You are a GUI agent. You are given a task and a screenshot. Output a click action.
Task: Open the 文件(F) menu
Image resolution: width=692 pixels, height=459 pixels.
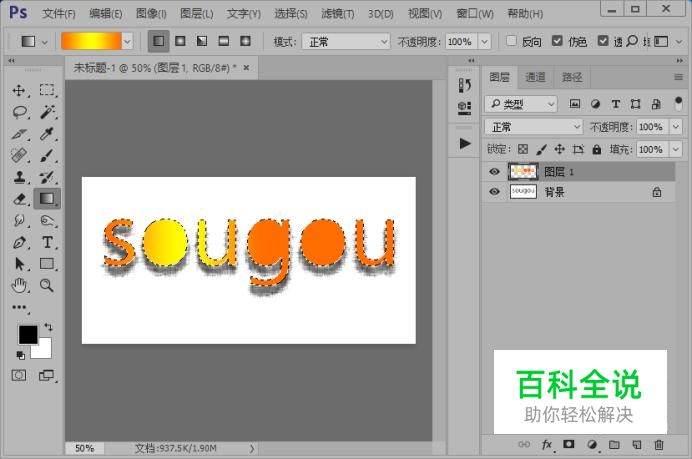pos(59,14)
